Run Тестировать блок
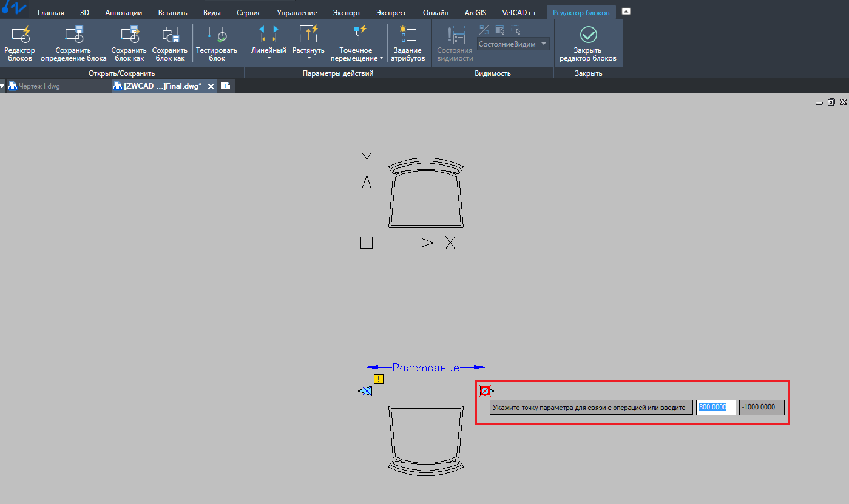The height and width of the screenshot is (504, 849). [x=217, y=43]
